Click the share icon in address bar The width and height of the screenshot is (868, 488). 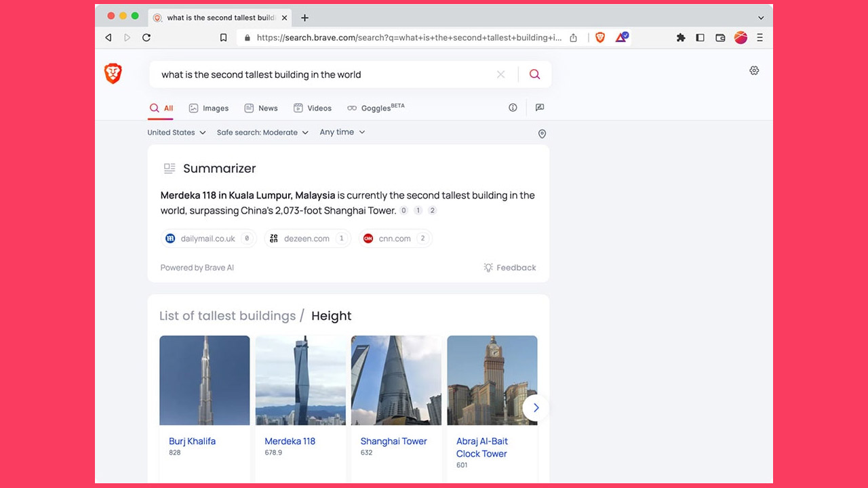pos(574,38)
